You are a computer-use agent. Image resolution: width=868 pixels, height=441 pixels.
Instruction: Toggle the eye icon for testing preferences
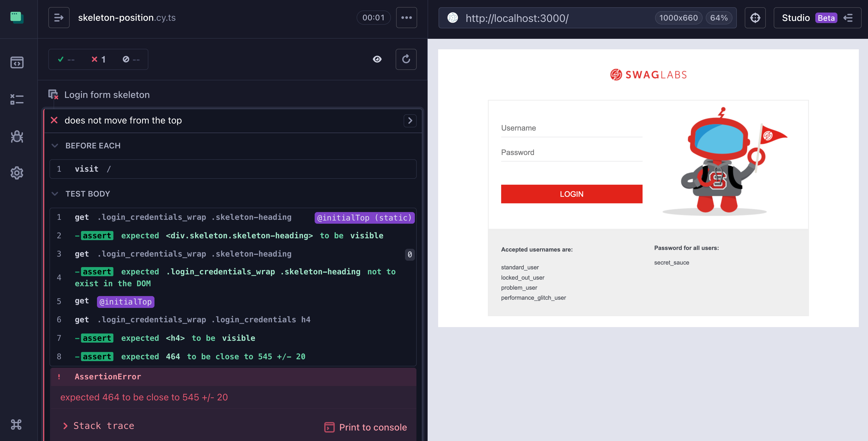[x=377, y=59]
